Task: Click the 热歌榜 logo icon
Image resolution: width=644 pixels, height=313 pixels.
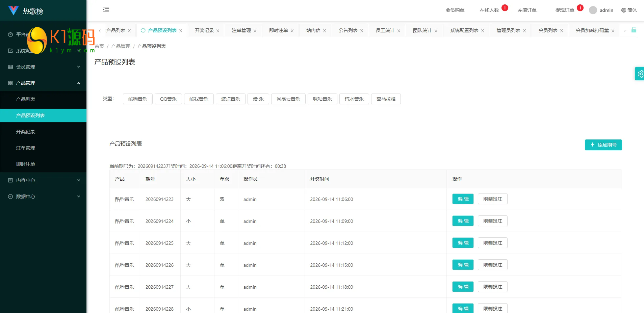Action: point(13,10)
